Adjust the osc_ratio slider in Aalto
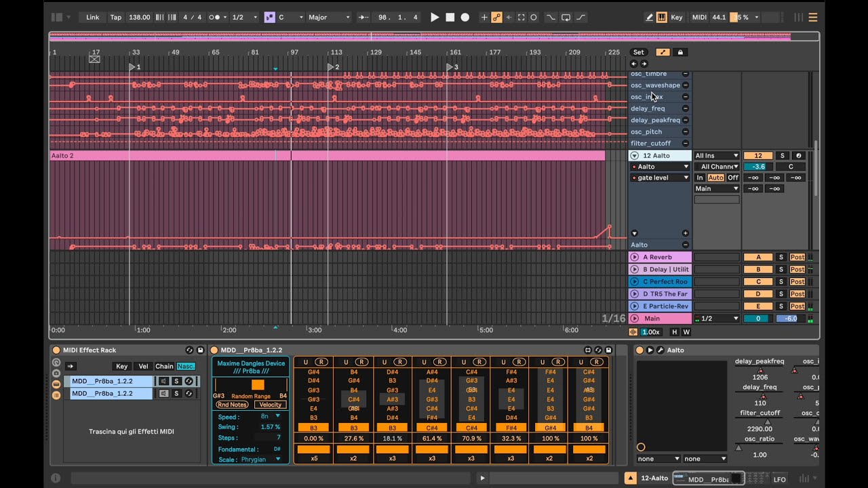This screenshot has width=868, height=488. [x=759, y=447]
